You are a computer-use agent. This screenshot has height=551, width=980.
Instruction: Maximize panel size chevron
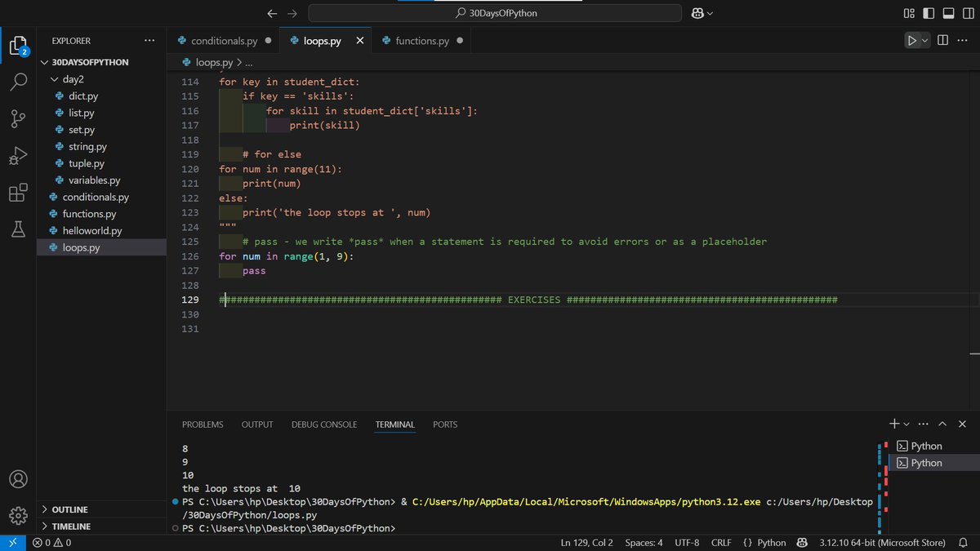click(942, 424)
